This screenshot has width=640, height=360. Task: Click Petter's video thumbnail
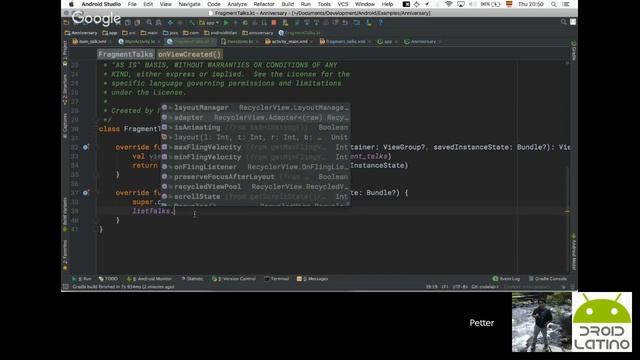pos(542,322)
